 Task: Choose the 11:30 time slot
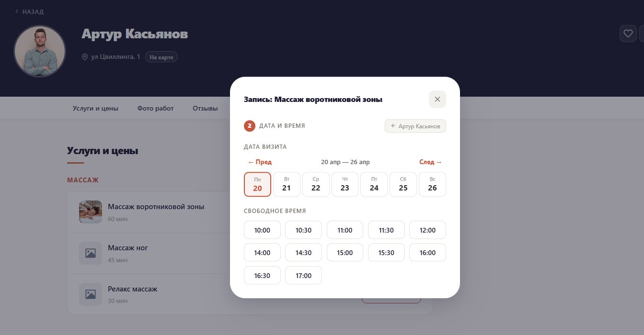[x=386, y=230]
